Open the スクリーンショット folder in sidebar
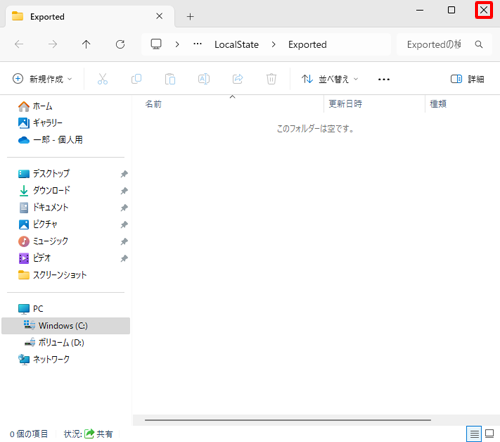 pos(52,275)
